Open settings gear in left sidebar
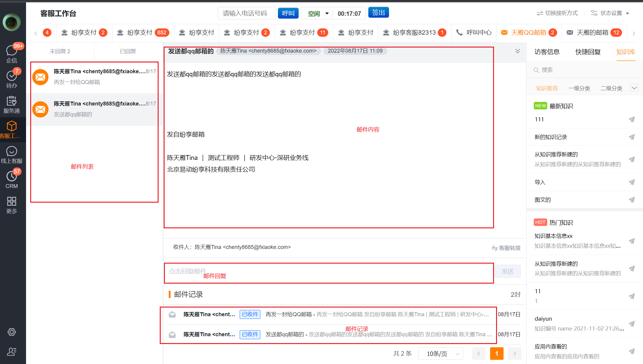Image resolution: width=643 pixels, height=364 pixels. click(11, 332)
